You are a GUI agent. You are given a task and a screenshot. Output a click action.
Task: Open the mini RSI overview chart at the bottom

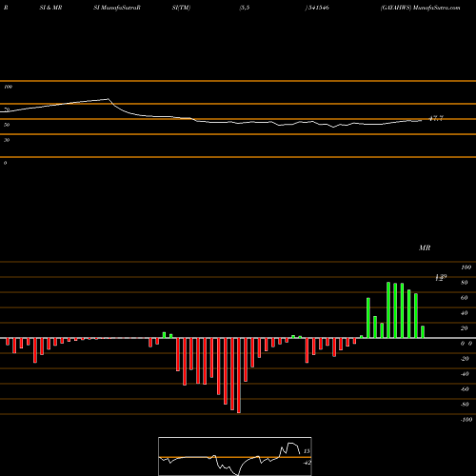coord(235,456)
